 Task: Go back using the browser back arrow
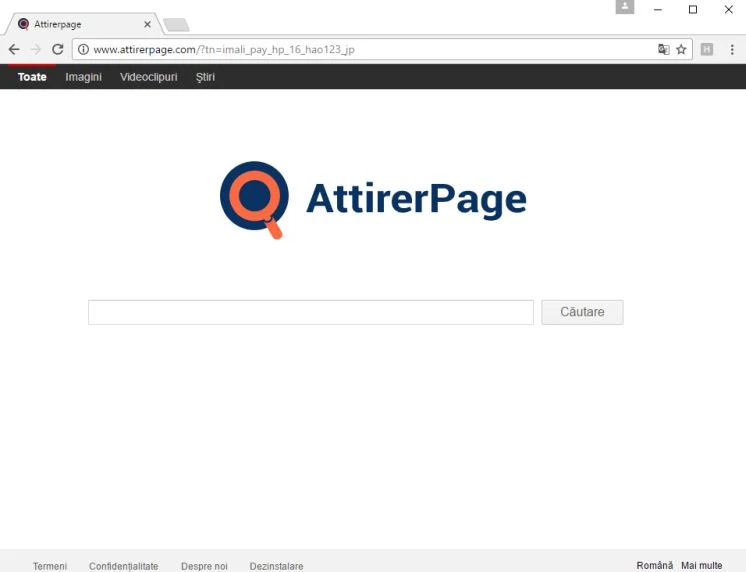[14, 49]
